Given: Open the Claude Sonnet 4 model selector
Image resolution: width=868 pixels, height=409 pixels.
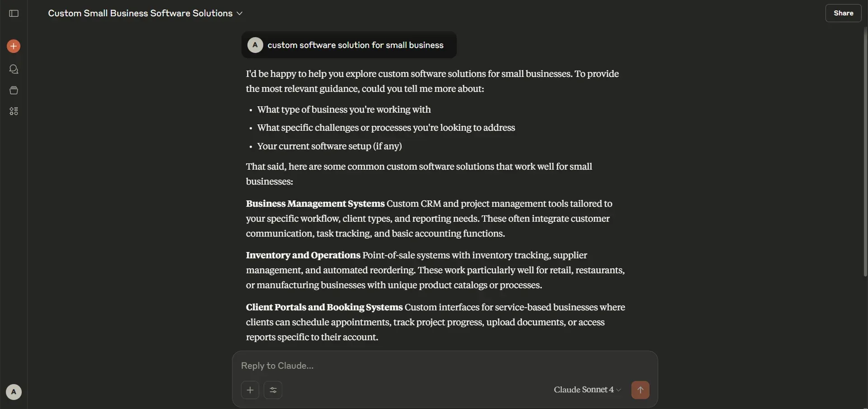Looking at the screenshot, I should tap(587, 390).
